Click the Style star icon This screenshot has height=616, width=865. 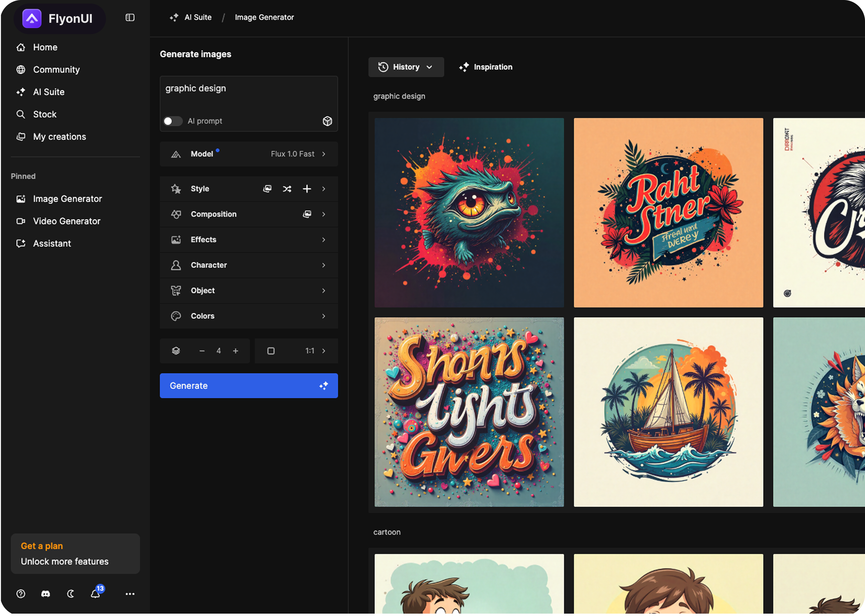pos(176,189)
